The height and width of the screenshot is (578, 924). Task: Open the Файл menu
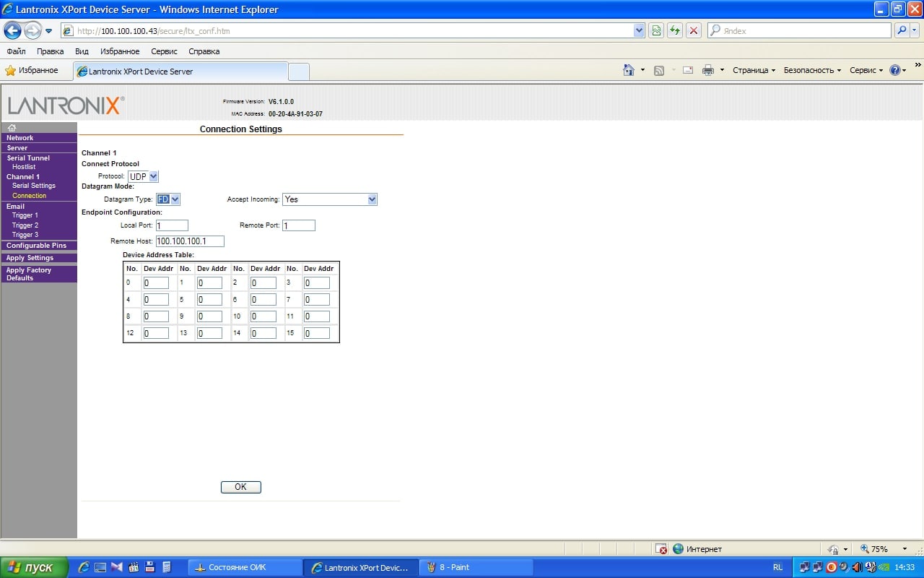click(x=16, y=51)
